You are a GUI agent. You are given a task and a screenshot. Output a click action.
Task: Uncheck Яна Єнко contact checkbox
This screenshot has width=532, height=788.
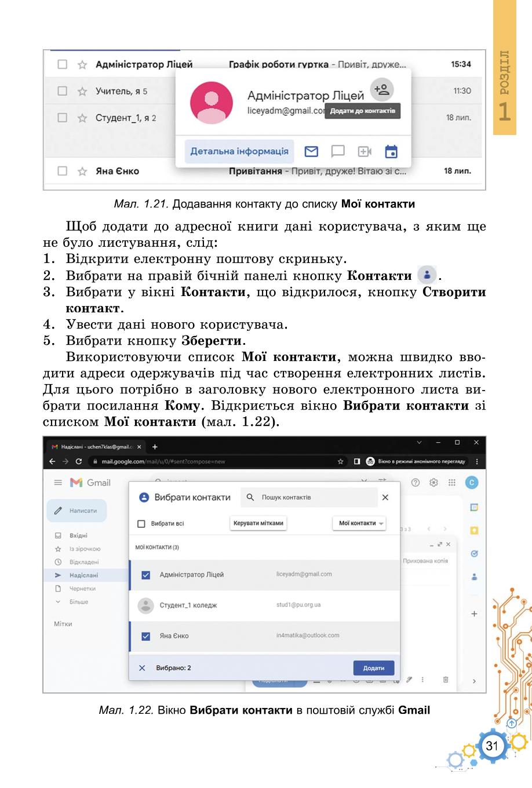click(146, 636)
